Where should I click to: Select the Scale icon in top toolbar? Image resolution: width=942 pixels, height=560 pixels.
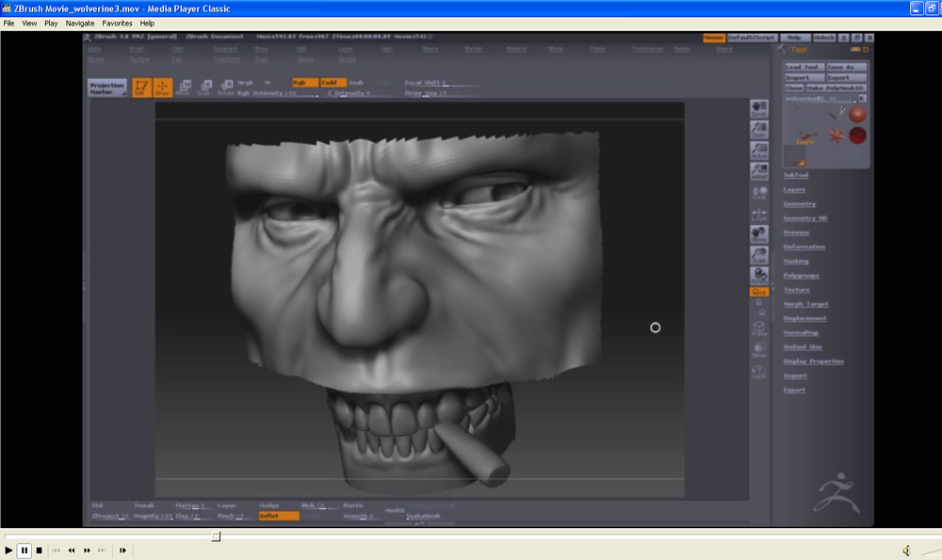(x=203, y=88)
